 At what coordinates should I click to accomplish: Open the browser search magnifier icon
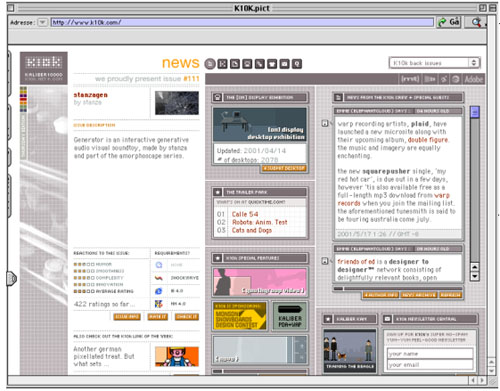click(476, 22)
